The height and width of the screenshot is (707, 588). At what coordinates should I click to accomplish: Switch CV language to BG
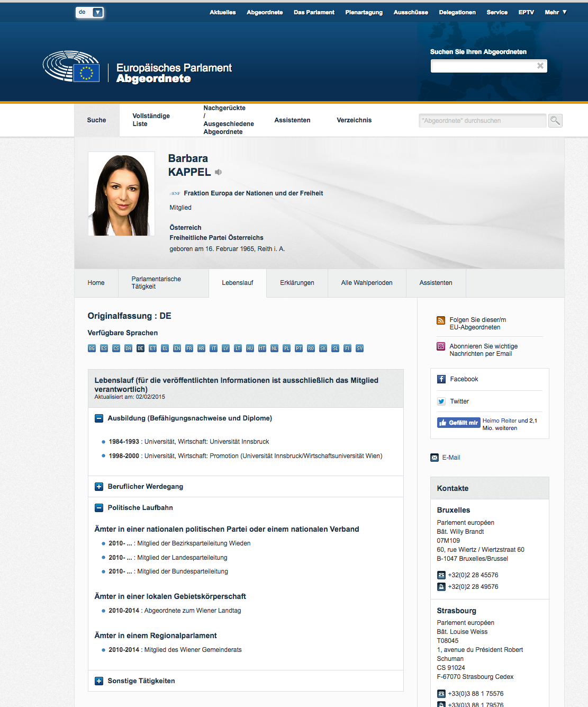(x=92, y=348)
